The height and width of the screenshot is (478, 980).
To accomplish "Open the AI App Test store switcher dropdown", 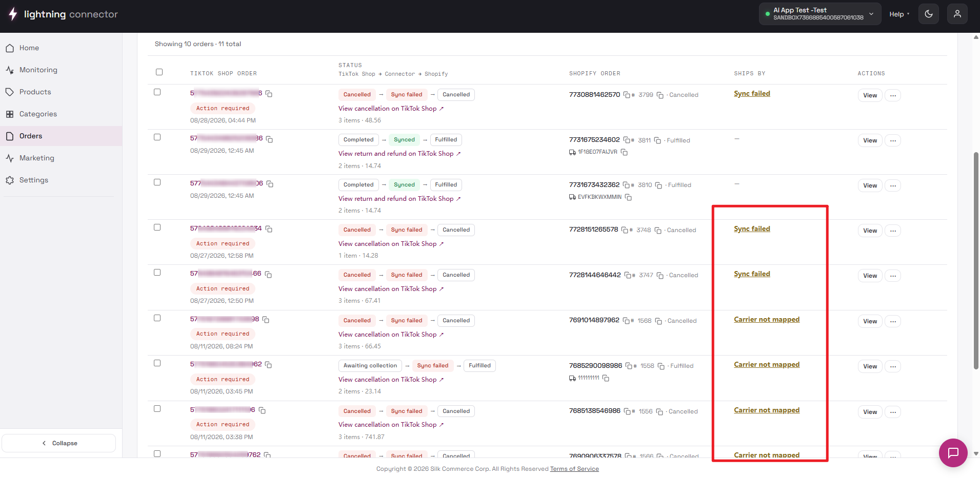I will tap(820, 14).
